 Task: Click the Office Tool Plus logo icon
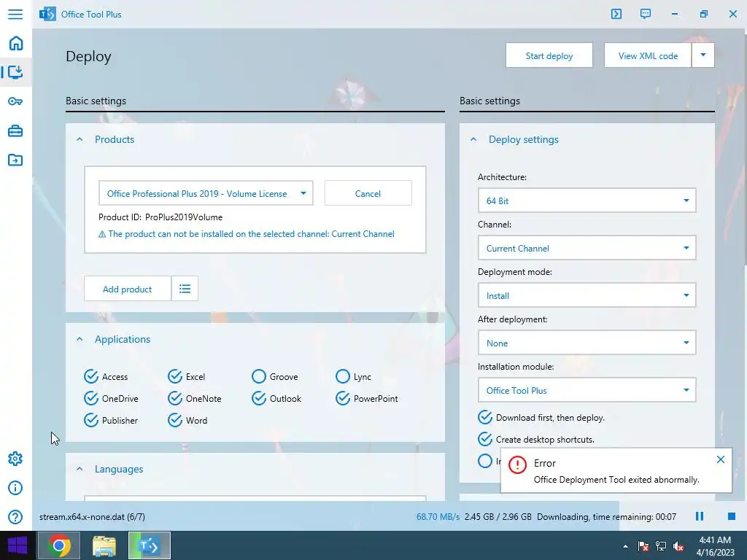pos(47,14)
